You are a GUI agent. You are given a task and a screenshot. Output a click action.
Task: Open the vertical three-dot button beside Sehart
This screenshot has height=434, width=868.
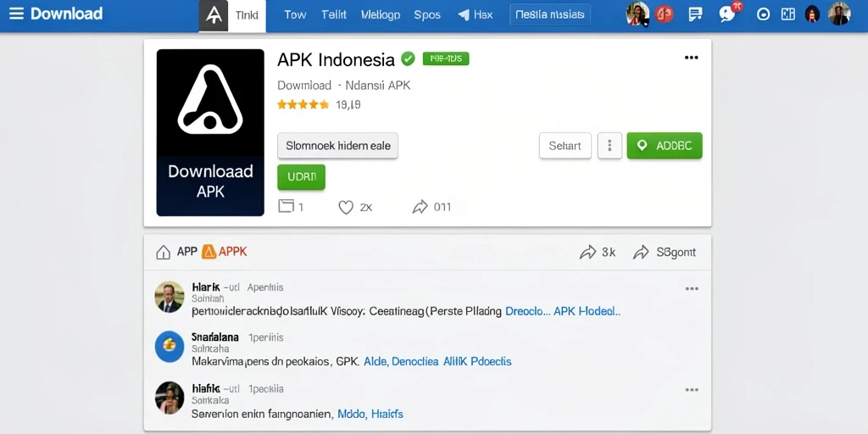tap(609, 146)
